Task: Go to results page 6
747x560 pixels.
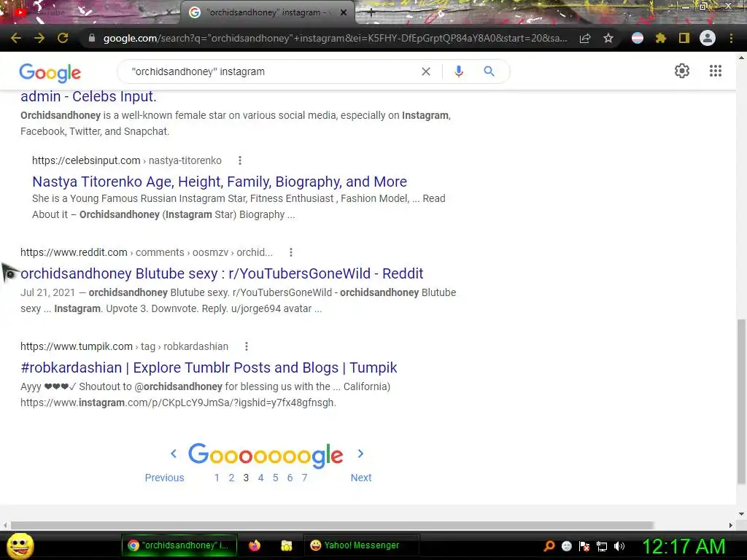Action: 290,478
